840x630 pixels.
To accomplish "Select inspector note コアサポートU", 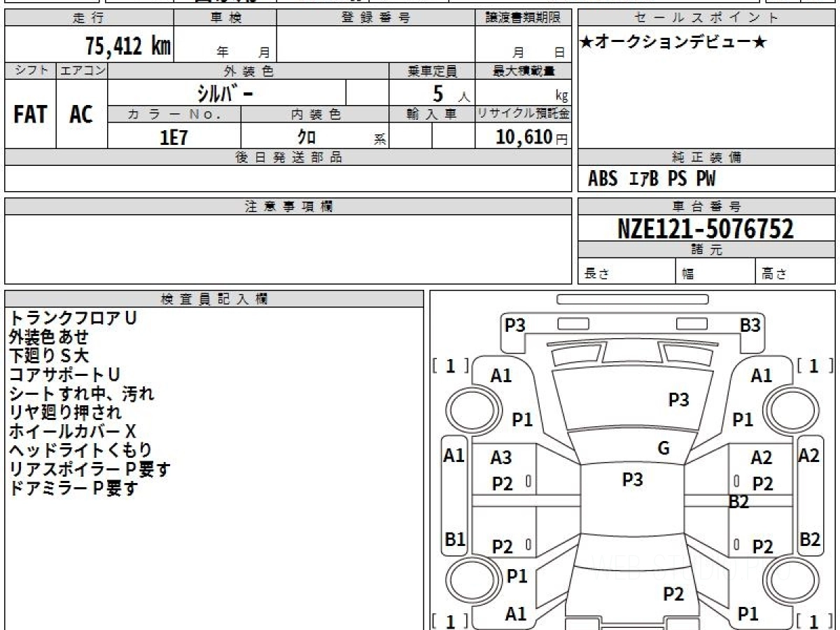I will point(65,374).
